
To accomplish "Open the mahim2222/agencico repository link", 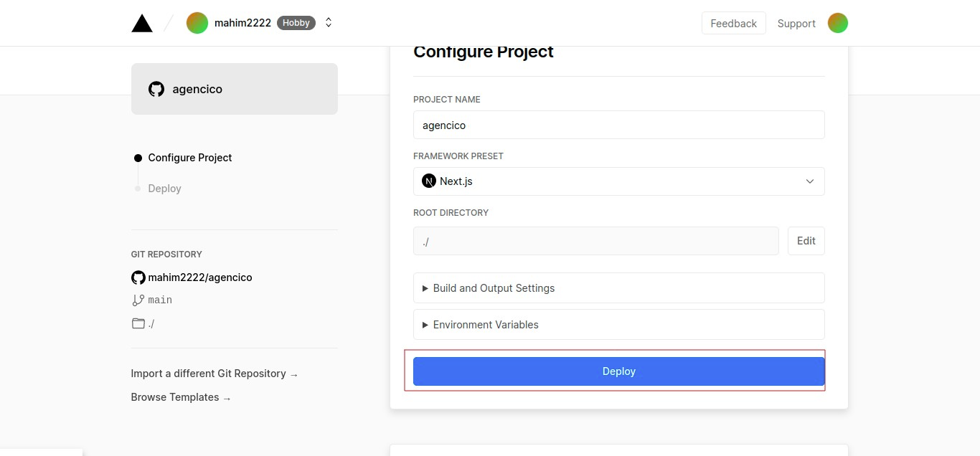I will click(200, 277).
